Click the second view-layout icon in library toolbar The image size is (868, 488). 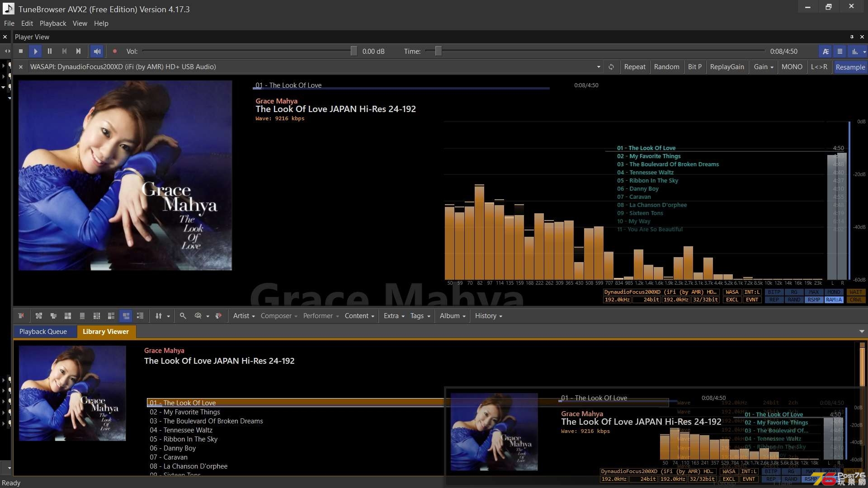[x=39, y=316]
